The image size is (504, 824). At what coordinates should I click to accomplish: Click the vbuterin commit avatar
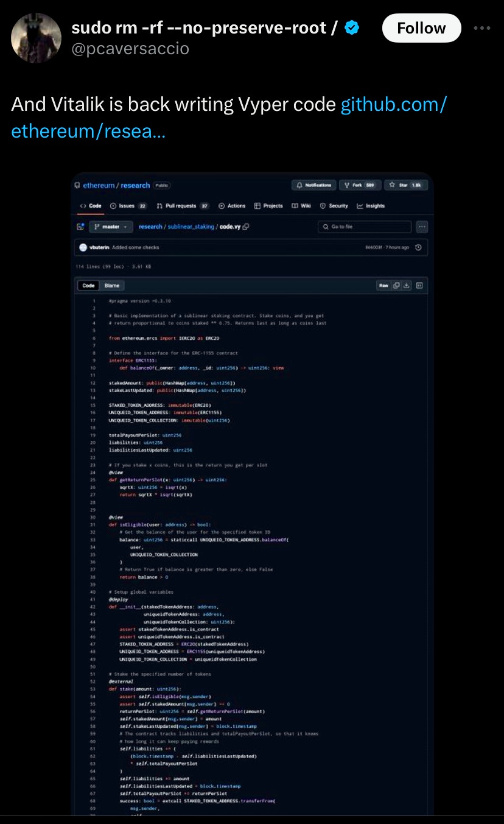click(83, 247)
